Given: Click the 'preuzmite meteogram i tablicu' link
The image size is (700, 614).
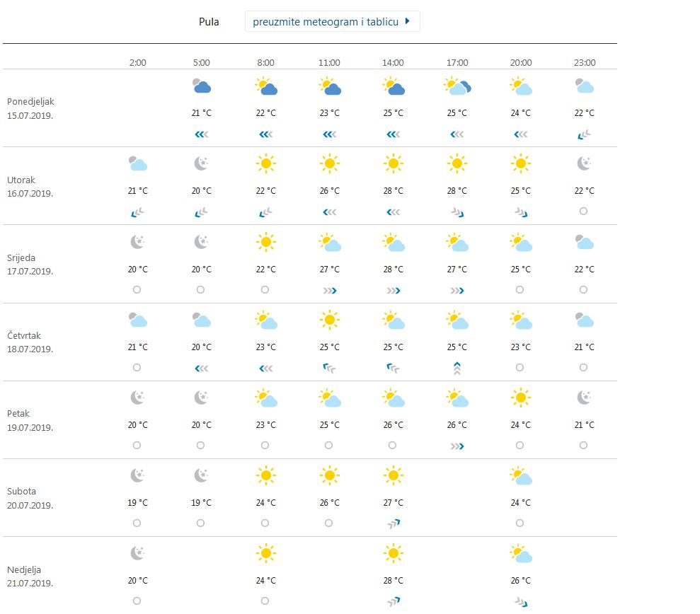Looking at the screenshot, I should (x=326, y=22).
